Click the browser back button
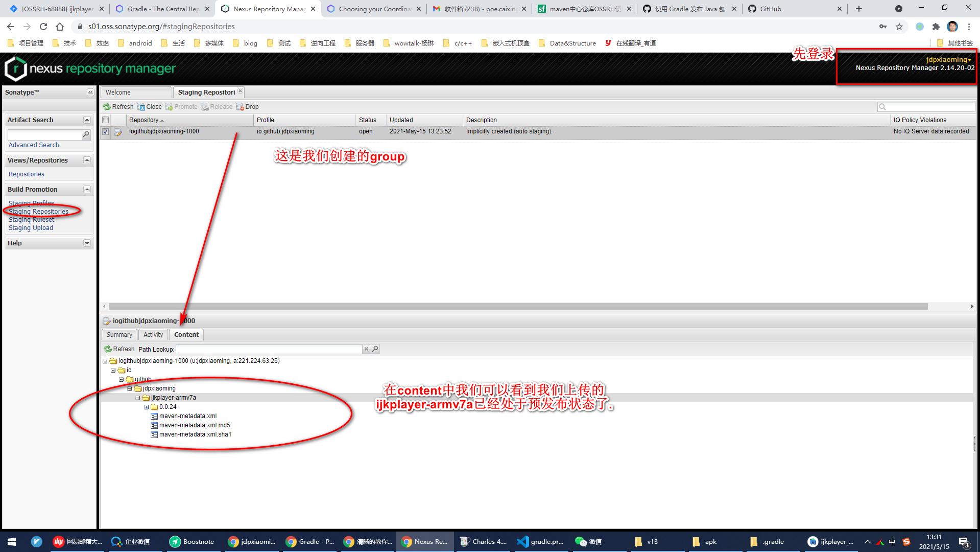Screen dimensions: 980x552 11,27
